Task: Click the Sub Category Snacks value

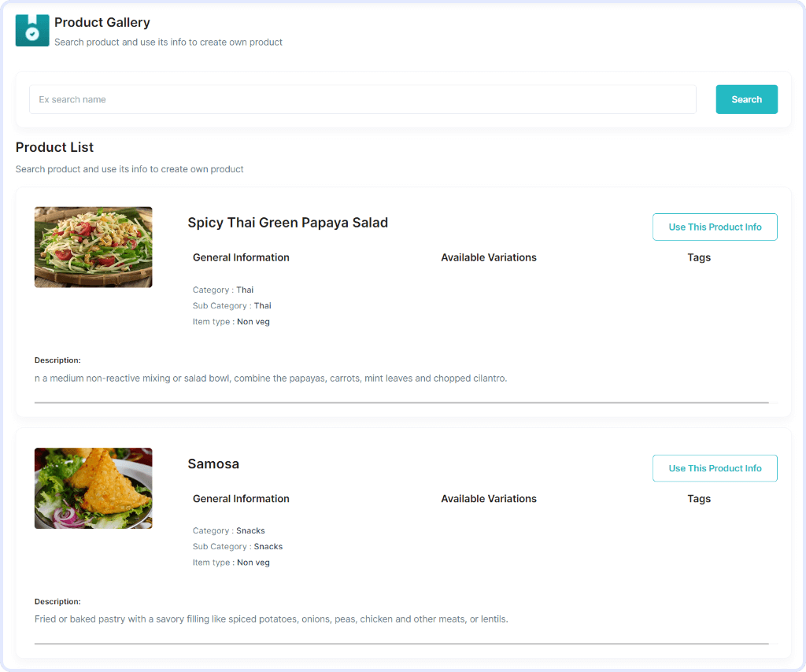Action: 268,547
